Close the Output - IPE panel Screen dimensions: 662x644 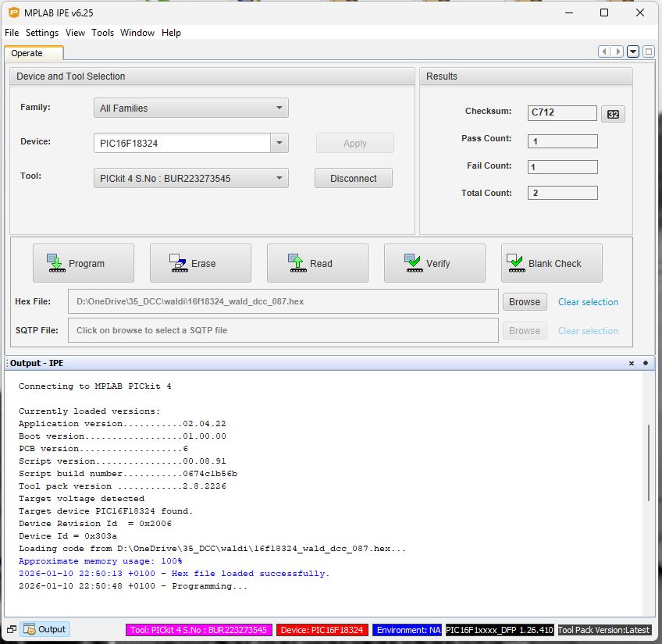point(632,363)
